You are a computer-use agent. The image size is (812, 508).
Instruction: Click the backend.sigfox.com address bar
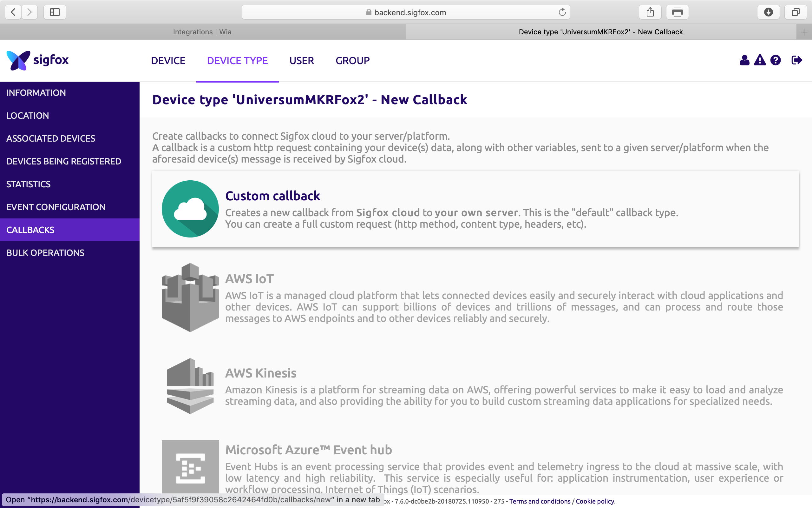(406, 12)
